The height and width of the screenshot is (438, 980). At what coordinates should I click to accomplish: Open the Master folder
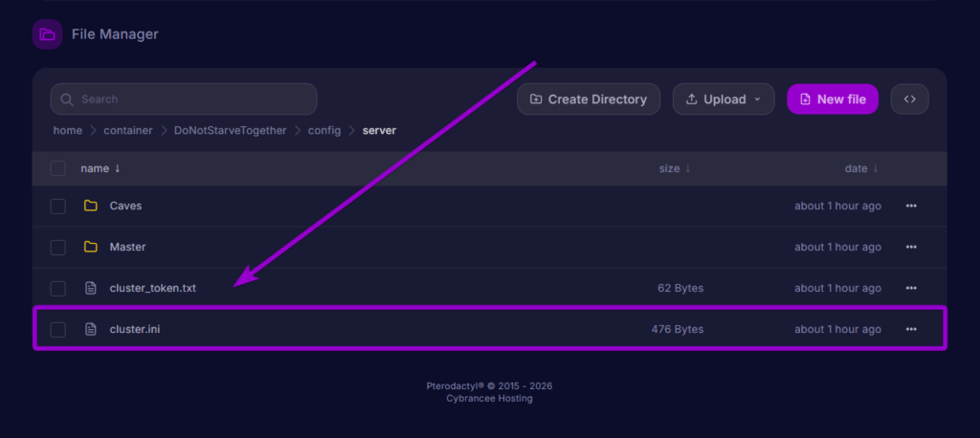tap(127, 247)
